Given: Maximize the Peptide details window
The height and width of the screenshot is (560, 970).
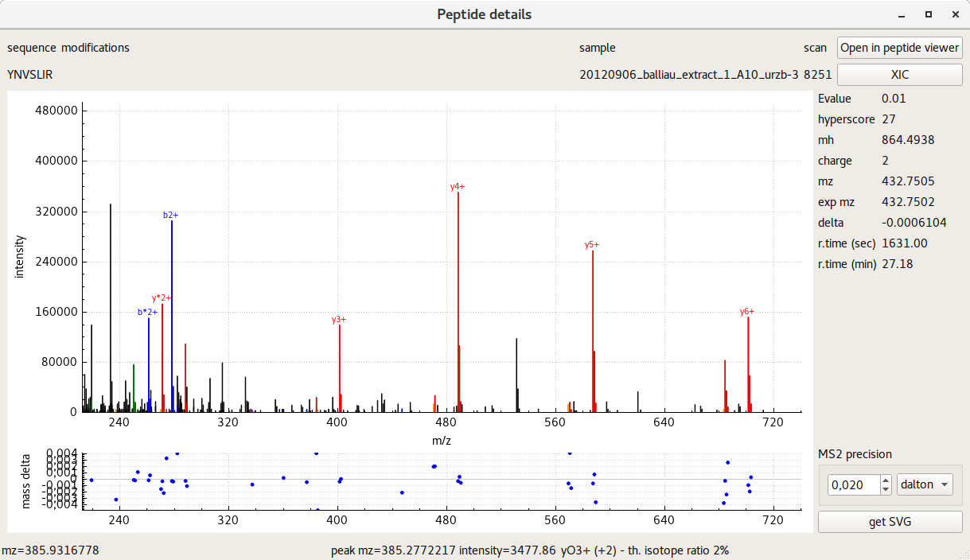Looking at the screenshot, I should coord(928,14).
